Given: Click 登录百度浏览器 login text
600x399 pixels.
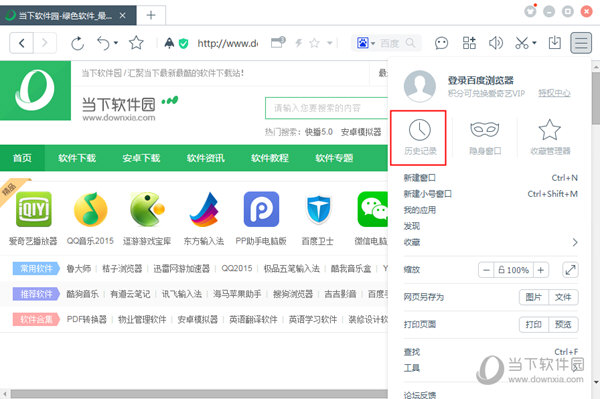Looking at the screenshot, I should (x=481, y=80).
